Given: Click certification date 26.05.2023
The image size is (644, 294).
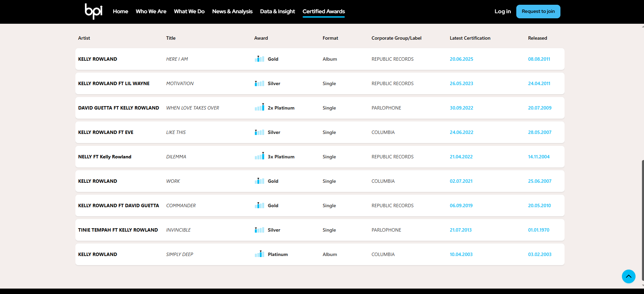Looking at the screenshot, I should (462, 83).
